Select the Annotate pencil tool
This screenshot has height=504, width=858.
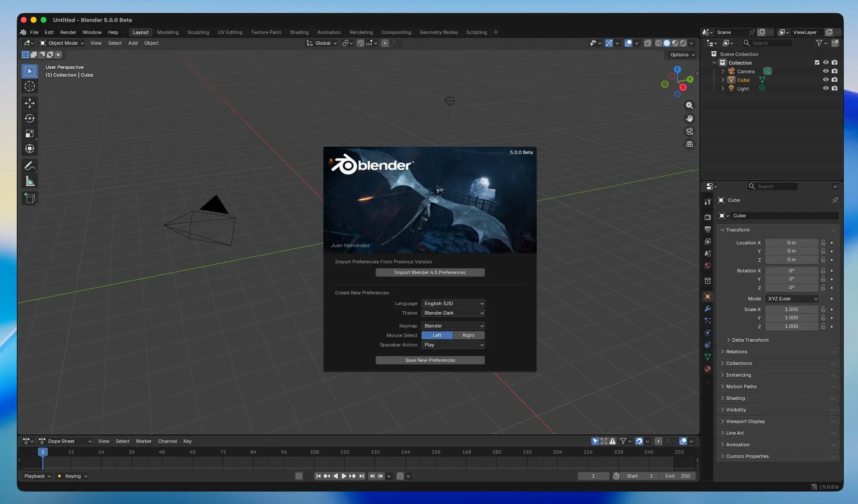click(x=29, y=166)
